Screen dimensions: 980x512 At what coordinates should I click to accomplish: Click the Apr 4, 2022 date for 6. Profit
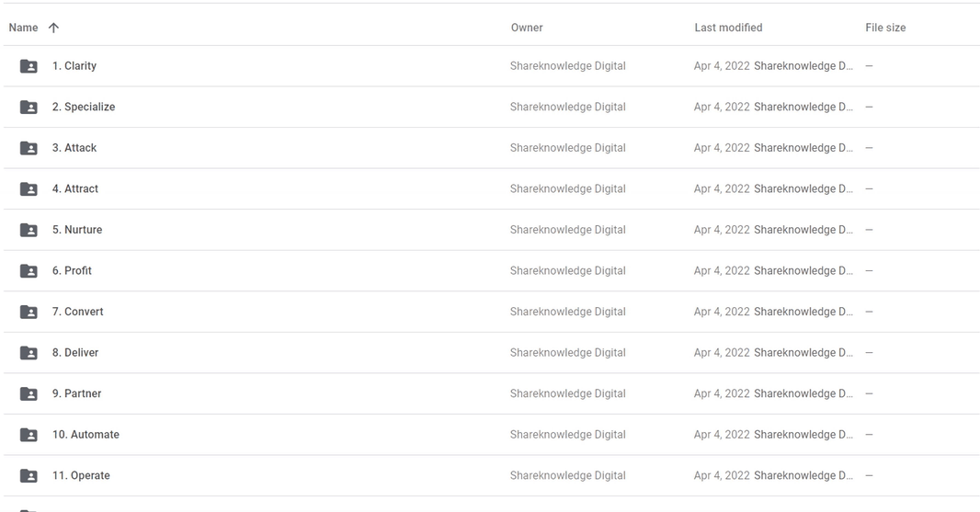click(722, 271)
